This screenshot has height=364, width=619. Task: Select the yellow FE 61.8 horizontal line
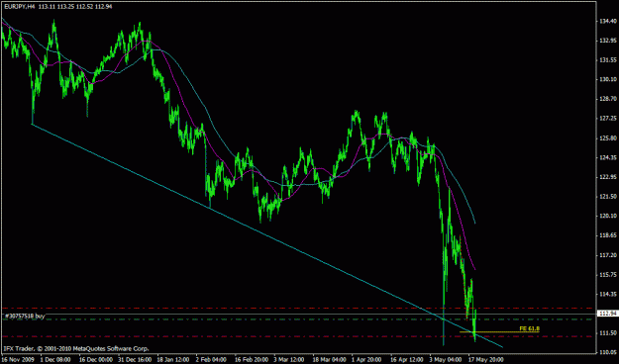point(499,332)
